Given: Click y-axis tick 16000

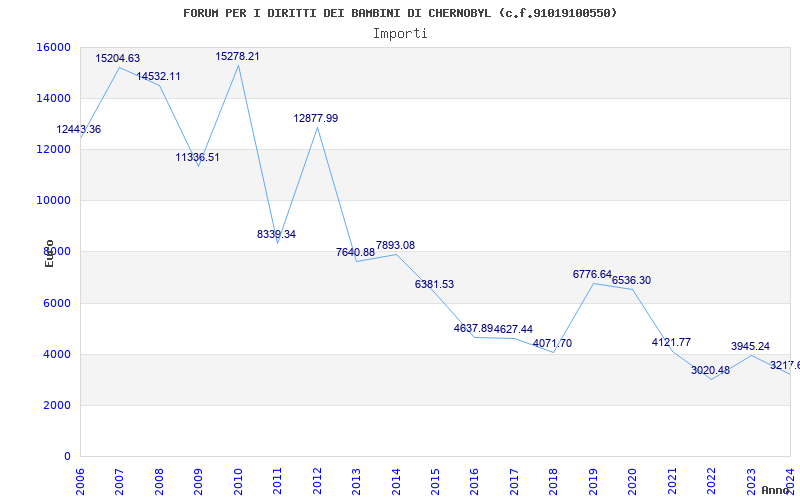Looking at the screenshot, I should (53, 47).
